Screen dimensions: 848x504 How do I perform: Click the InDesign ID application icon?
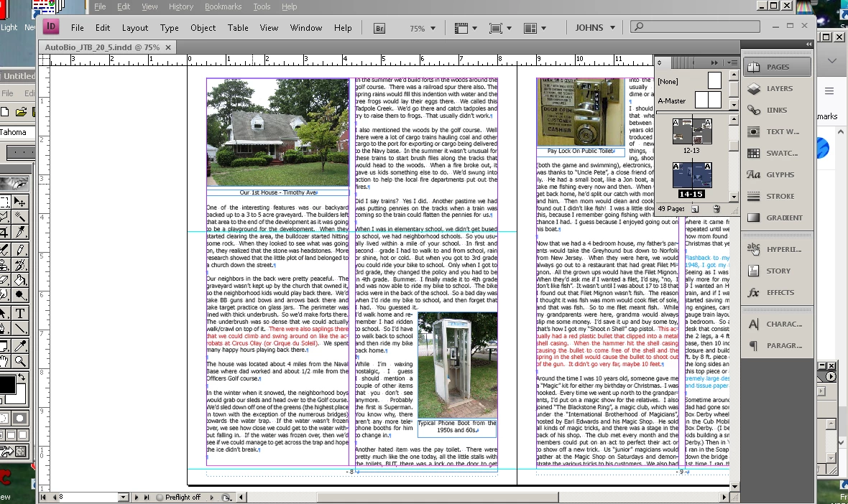(51, 26)
